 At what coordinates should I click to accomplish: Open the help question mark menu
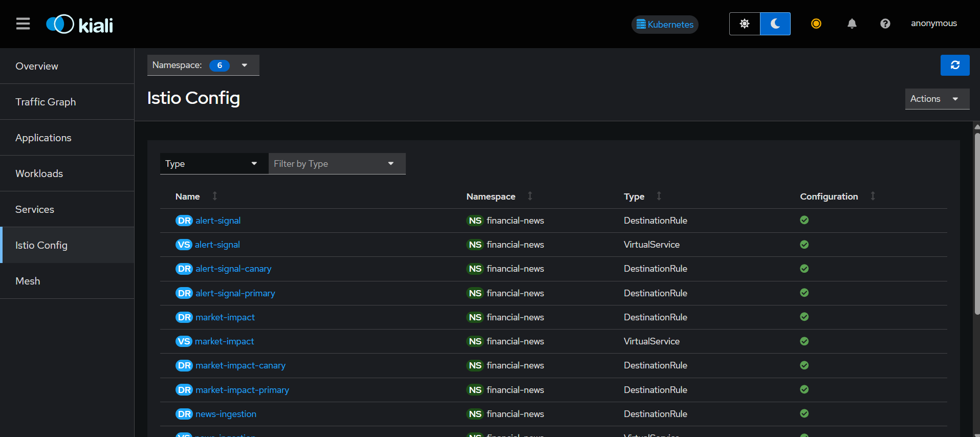tap(885, 24)
